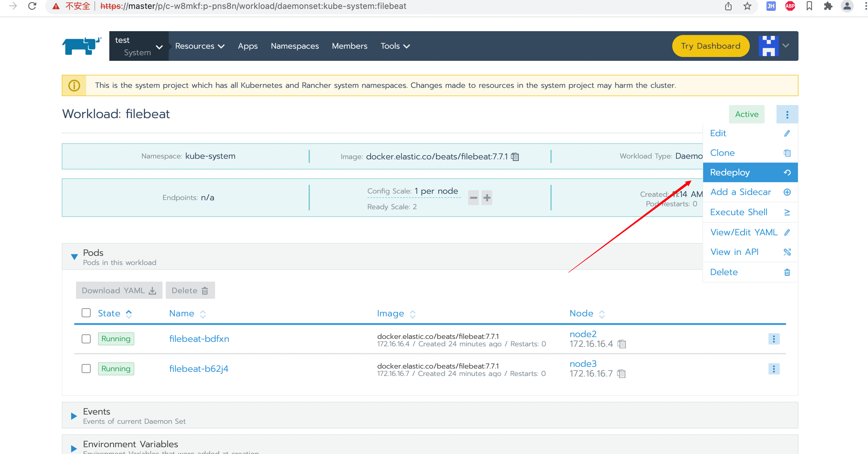The image size is (868, 454).
Task: Expand the Environment Variables section
Action: (74, 449)
